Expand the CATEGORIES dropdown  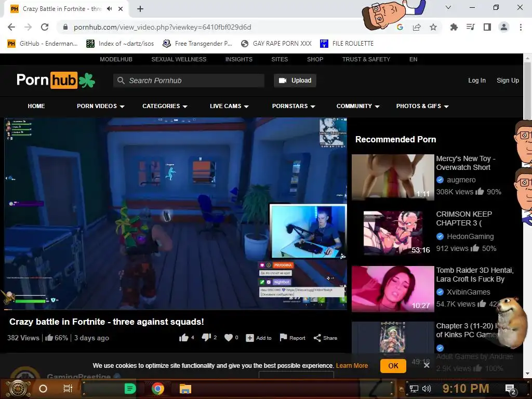tap(165, 106)
